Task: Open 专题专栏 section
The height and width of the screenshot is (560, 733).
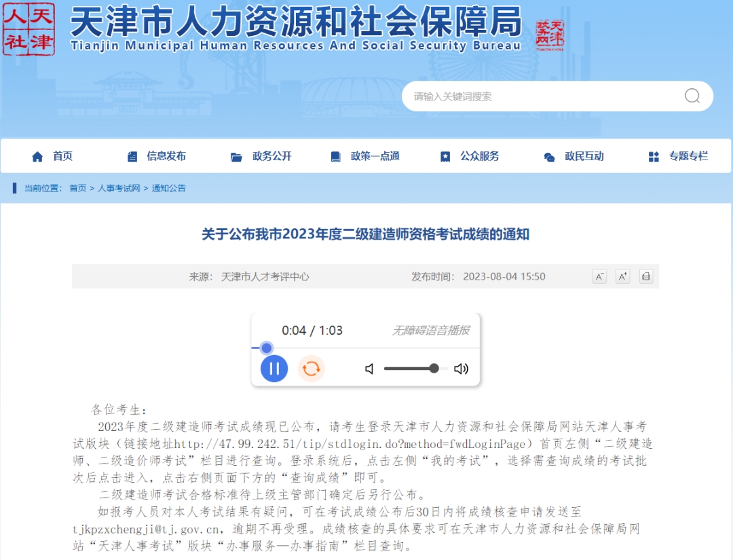Action: pos(678,156)
